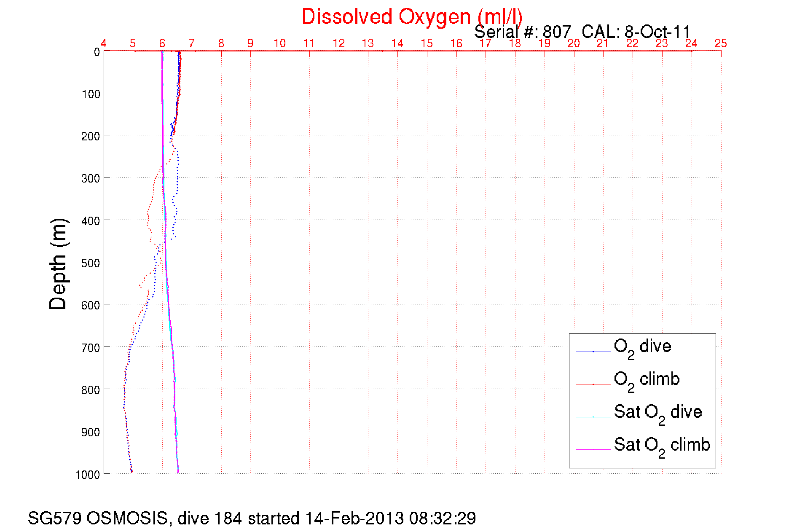Click the x-axis tick label 11

tap(309, 43)
